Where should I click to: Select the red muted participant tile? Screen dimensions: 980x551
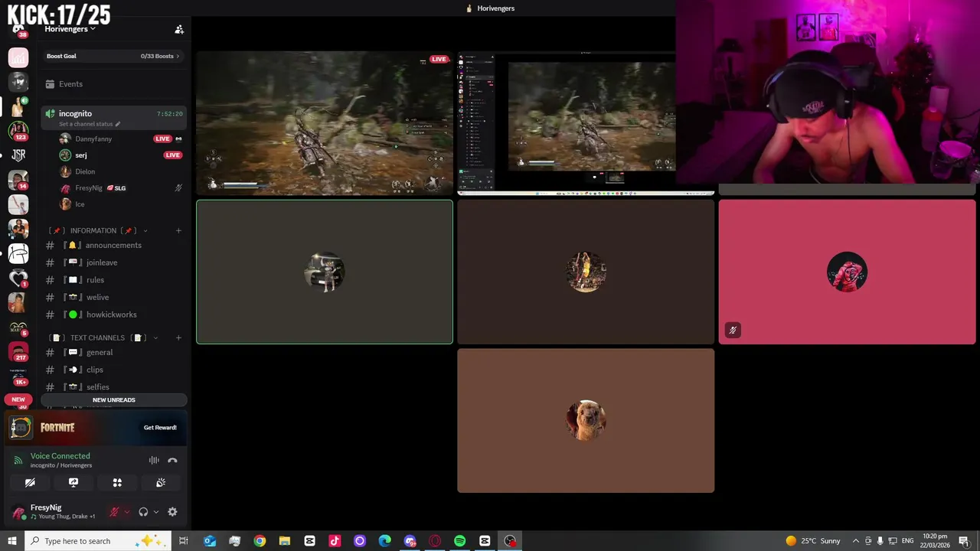tap(847, 272)
